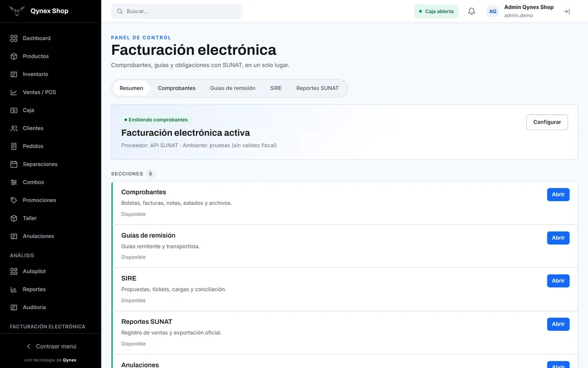Focus the Buscar search field
The image size is (588, 368).
[176, 11]
